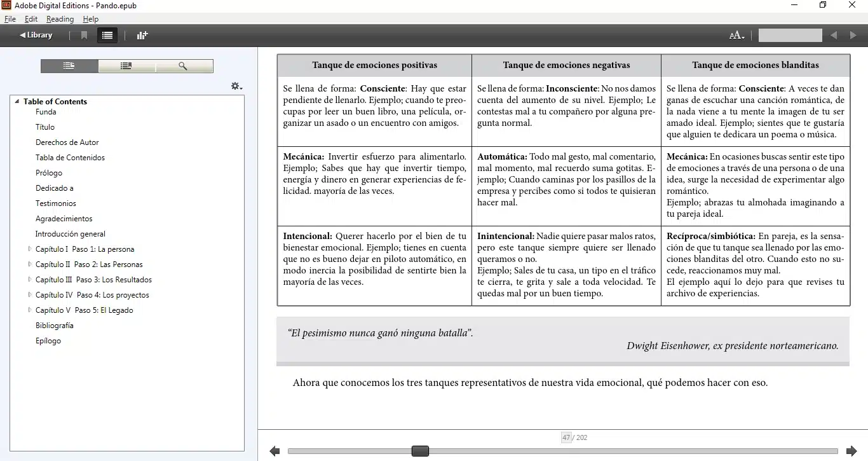Click the next page arrow at bottom

pyautogui.click(x=851, y=451)
